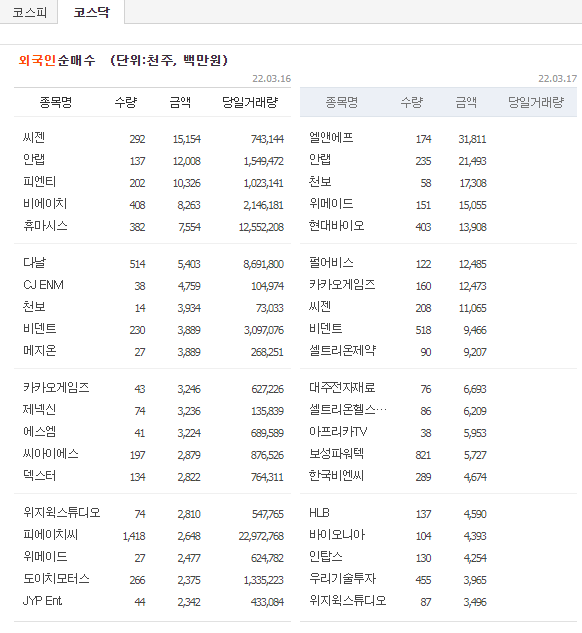Open the 바이오니아 stock link
Viewport: 582px width, 633px height.
point(337,535)
